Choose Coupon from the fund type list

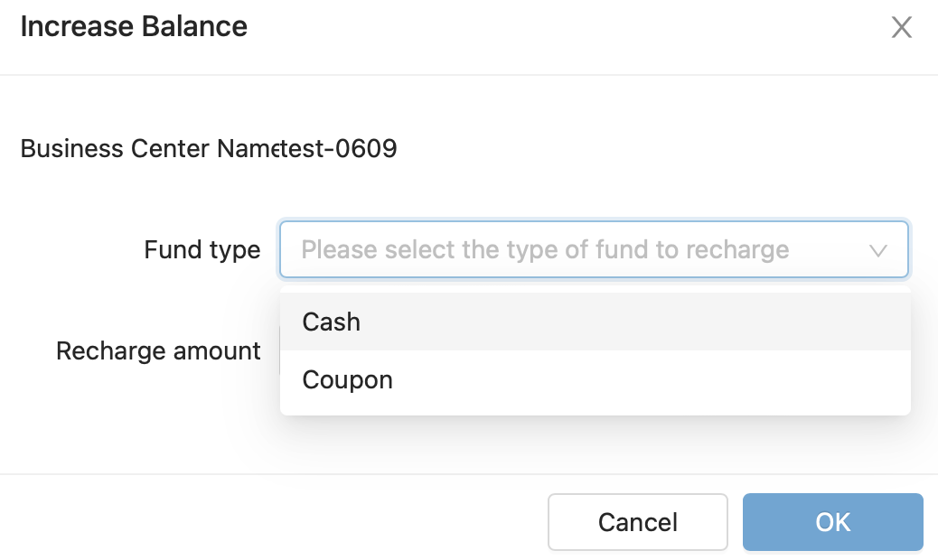[348, 379]
